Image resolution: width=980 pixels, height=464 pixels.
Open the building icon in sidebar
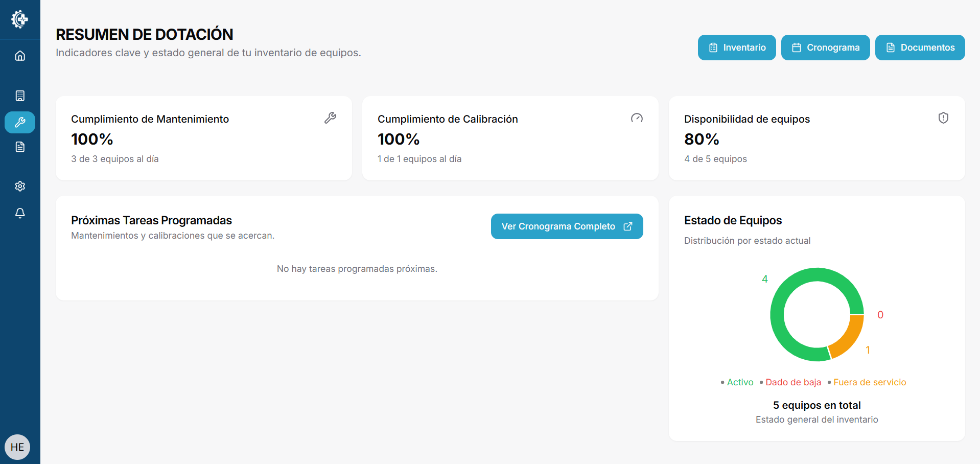pos(20,96)
